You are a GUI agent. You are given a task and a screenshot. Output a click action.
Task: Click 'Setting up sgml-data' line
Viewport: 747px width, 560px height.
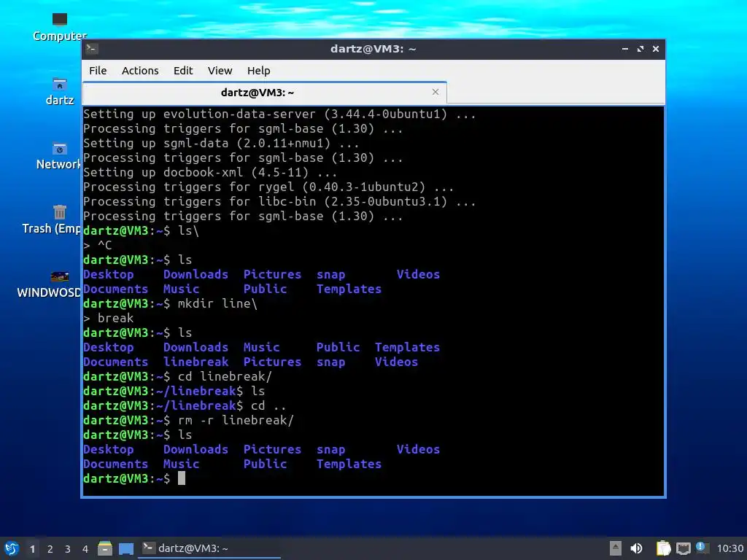[221, 144]
